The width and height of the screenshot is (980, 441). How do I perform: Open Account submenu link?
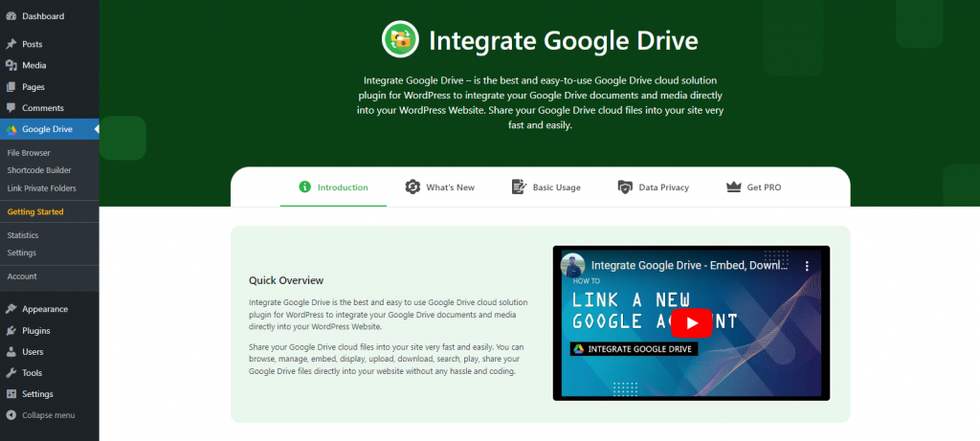click(22, 276)
